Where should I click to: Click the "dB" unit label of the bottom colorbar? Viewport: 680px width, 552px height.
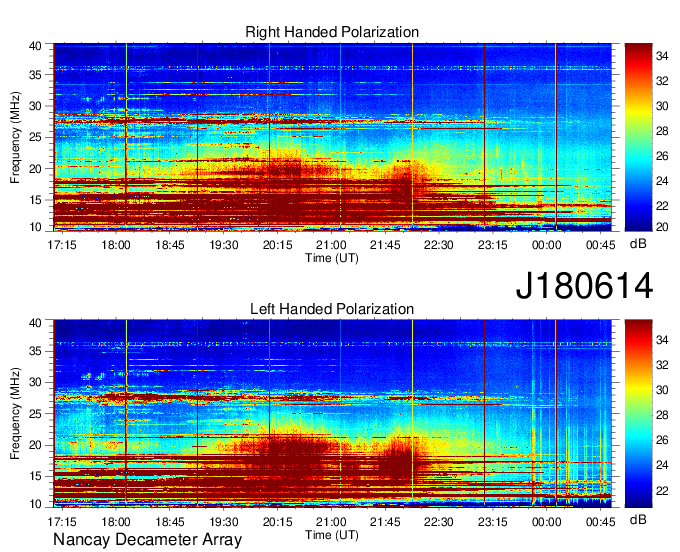click(638, 519)
